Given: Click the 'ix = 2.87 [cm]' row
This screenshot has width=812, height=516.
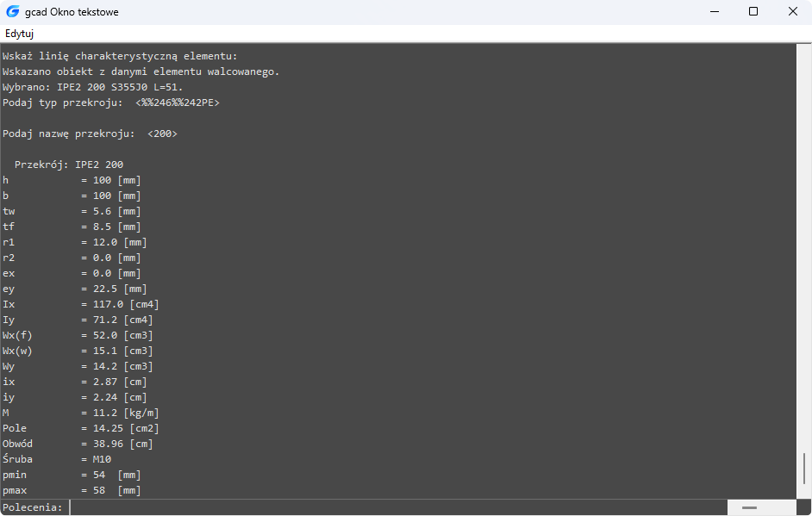Looking at the screenshot, I should (75, 382).
